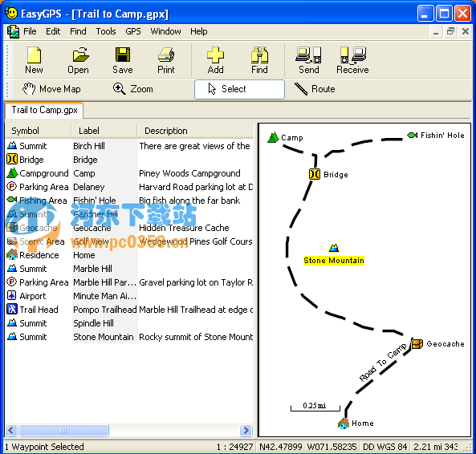Click the Birch Hill summit icon in list
Image resolution: width=476 pixels, height=454 pixels.
pos(12,145)
